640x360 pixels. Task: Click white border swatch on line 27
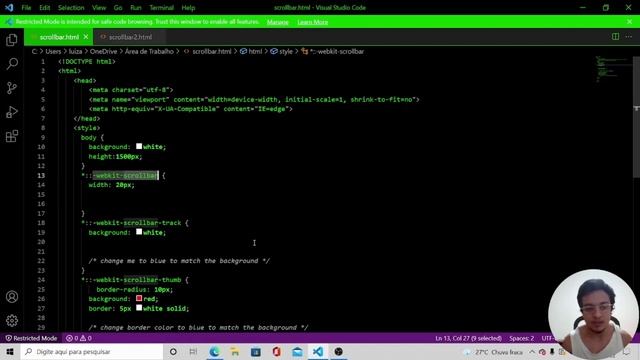click(x=139, y=308)
